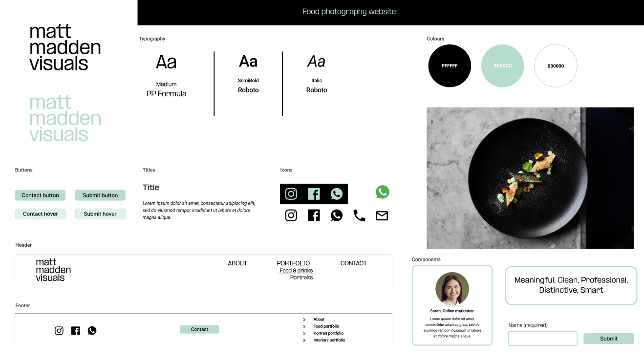Select Food & drinks submenu item
The width and height of the screenshot is (644, 361).
(296, 271)
